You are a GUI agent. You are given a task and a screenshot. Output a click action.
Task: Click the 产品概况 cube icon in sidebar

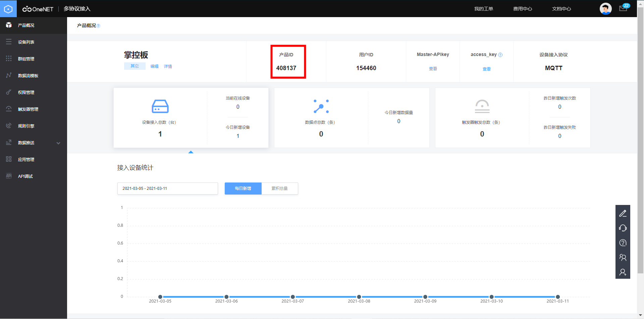9,25
